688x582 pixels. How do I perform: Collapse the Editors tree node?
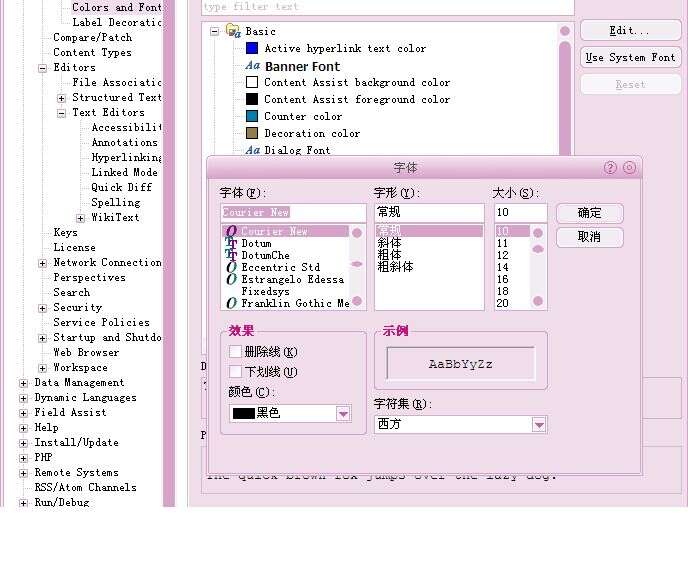[43, 68]
